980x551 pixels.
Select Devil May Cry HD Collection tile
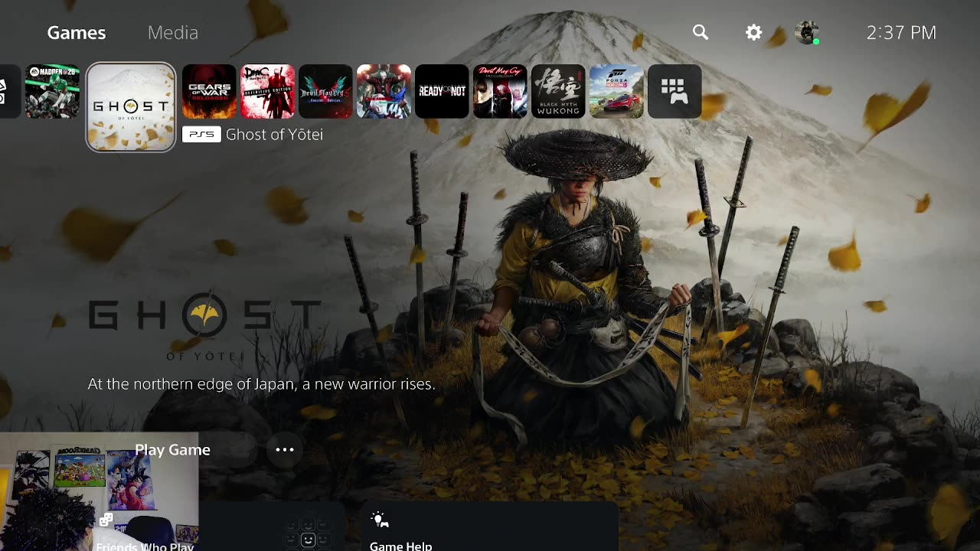(x=500, y=91)
